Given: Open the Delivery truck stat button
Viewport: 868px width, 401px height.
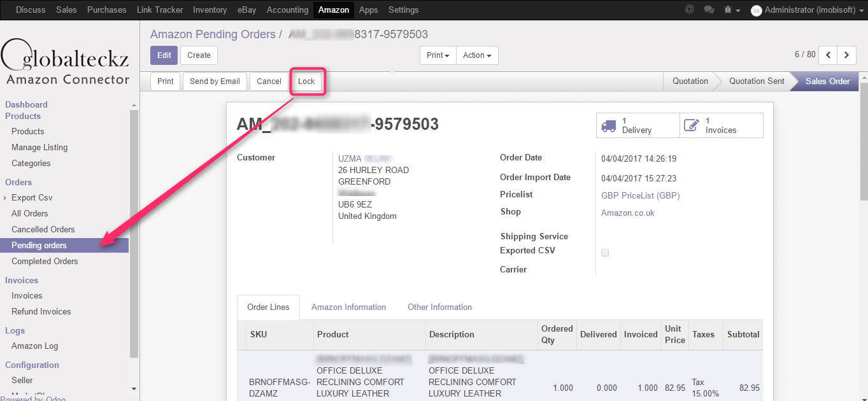Looking at the screenshot, I should pos(637,125).
